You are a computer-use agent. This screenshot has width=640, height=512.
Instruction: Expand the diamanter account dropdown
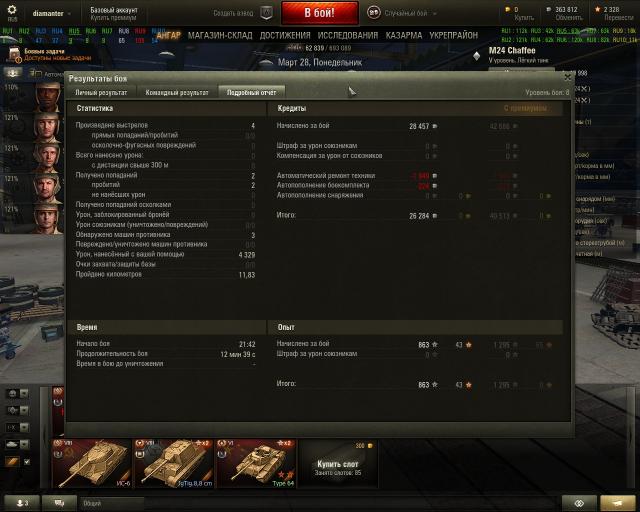point(52,13)
